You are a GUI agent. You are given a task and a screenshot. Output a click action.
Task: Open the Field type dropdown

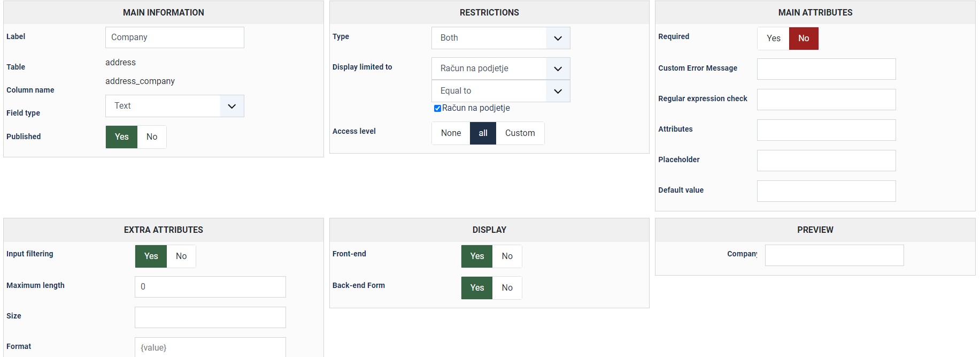pos(174,106)
